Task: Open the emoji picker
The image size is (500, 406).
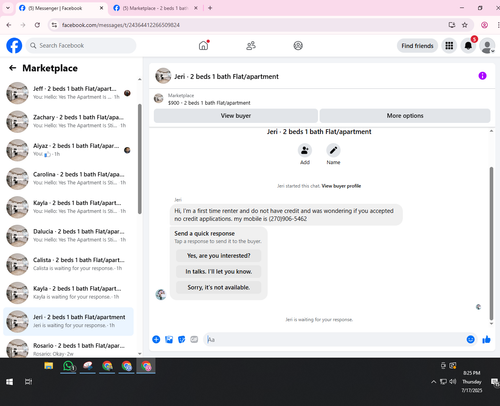Action: click(470, 339)
